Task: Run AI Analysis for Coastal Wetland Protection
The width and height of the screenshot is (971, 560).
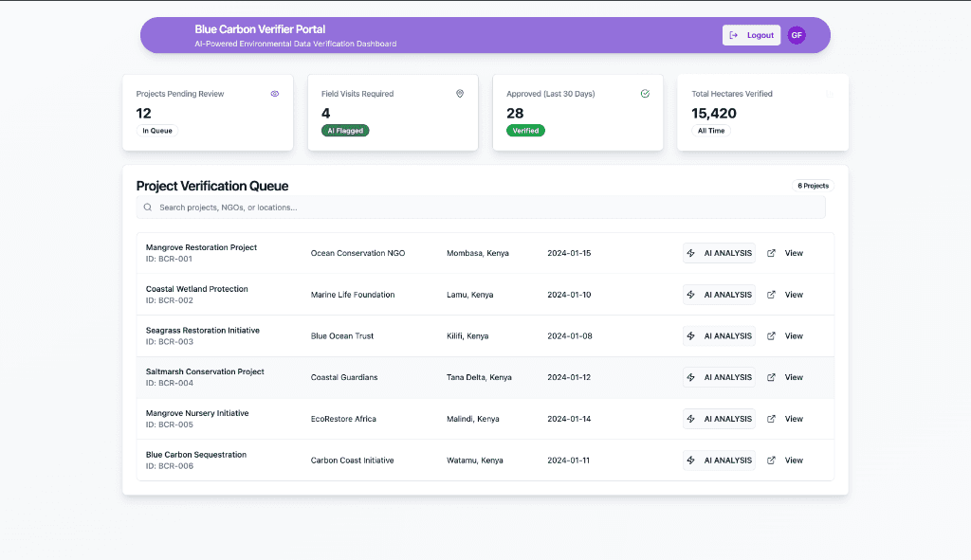Action: click(719, 295)
